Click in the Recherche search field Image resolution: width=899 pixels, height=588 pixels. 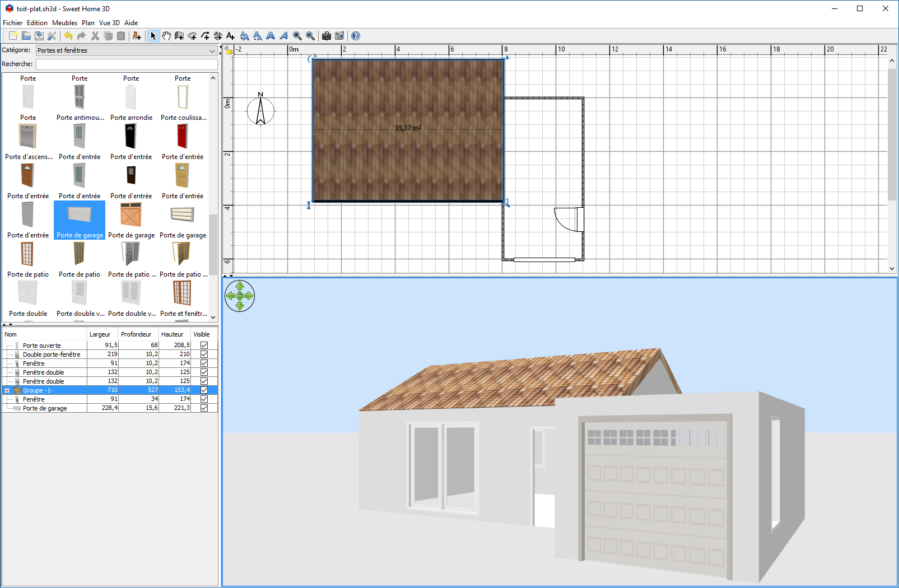click(127, 64)
